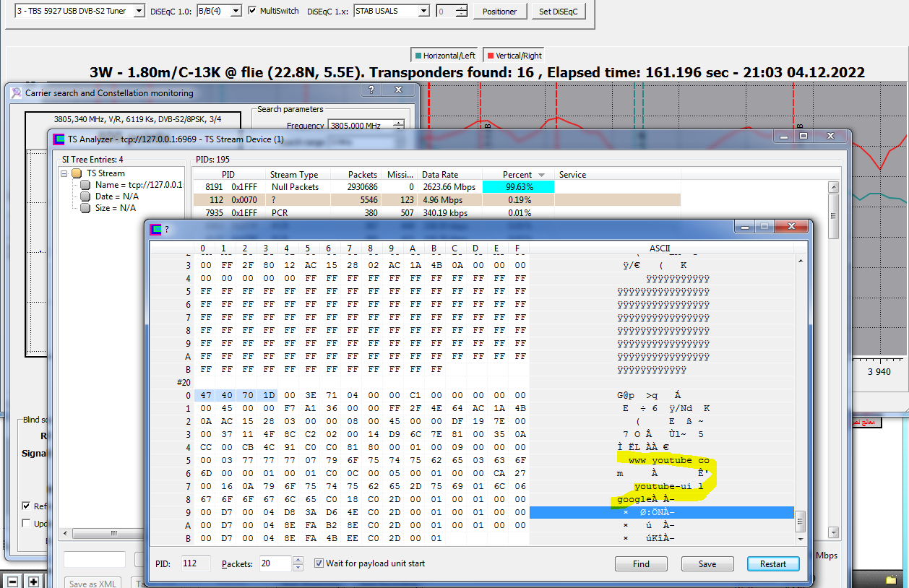The height and width of the screenshot is (588, 909).
Task: Toggle the Horizontal/Left polarization legend
Action: click(x=444, y=56)
